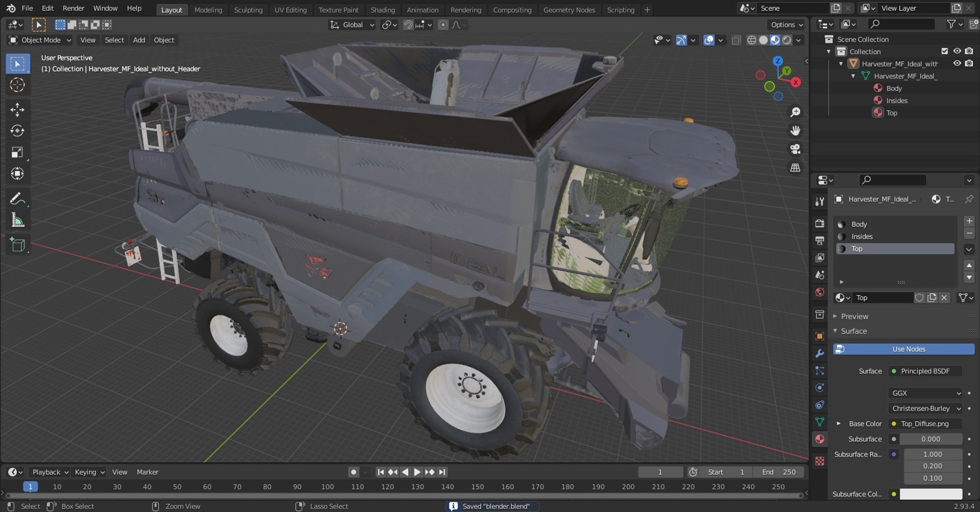This screenshot has height=512, width=980.
Task: Select the Transform tool
Action: pyautogui.click(x=17, y=174)
